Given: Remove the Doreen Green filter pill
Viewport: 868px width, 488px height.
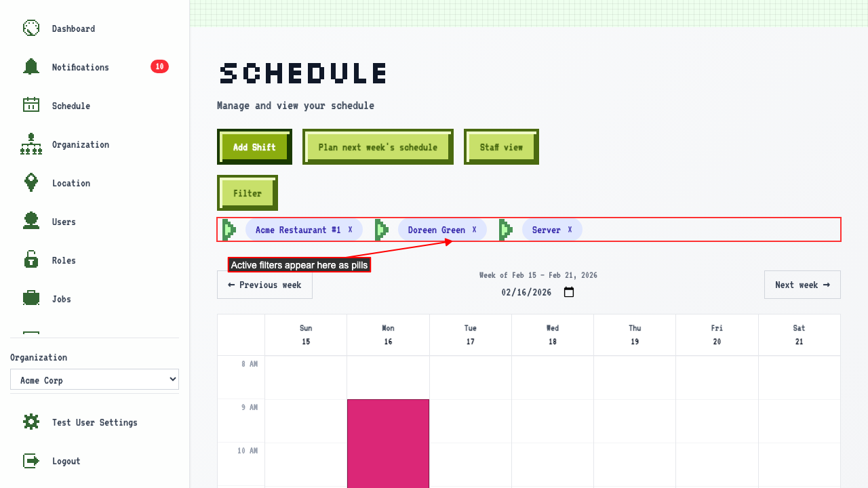Looking at the screenshot, I should (475, 230).
